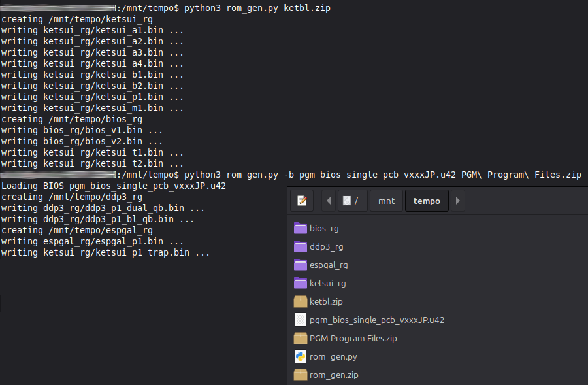This screenshot has height=385, width=588.
Task: Go to root directory in path bar
Action: click(x=352, y=201)
